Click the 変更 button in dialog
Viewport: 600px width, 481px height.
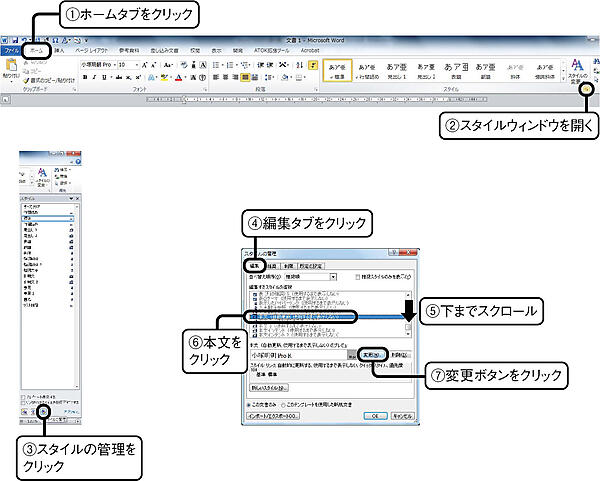[x=372, y=354]
